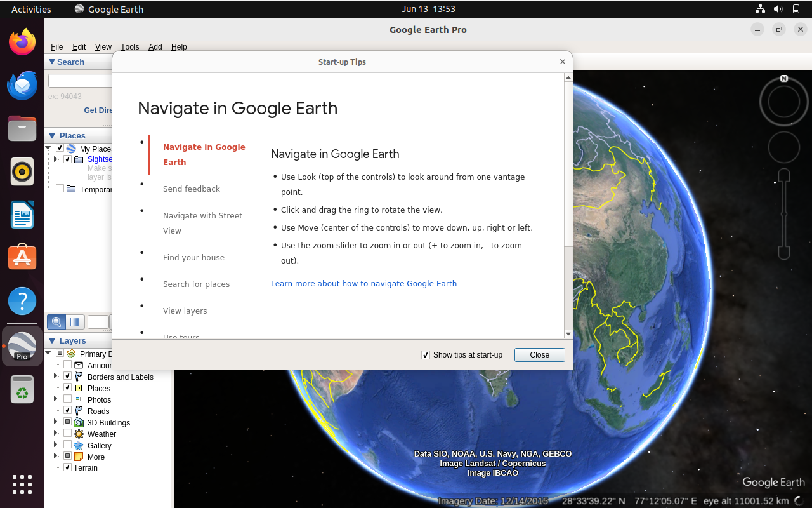
Task: Check the Temporary Places checkbox
Action: pos(60,189)
